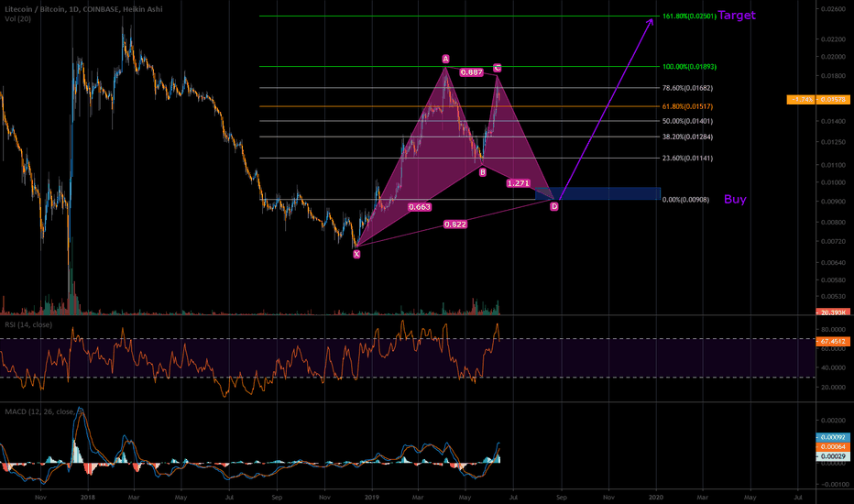Click pattern point D marker
The height and width of the screenshot is (504, 854).
(553, 206)
